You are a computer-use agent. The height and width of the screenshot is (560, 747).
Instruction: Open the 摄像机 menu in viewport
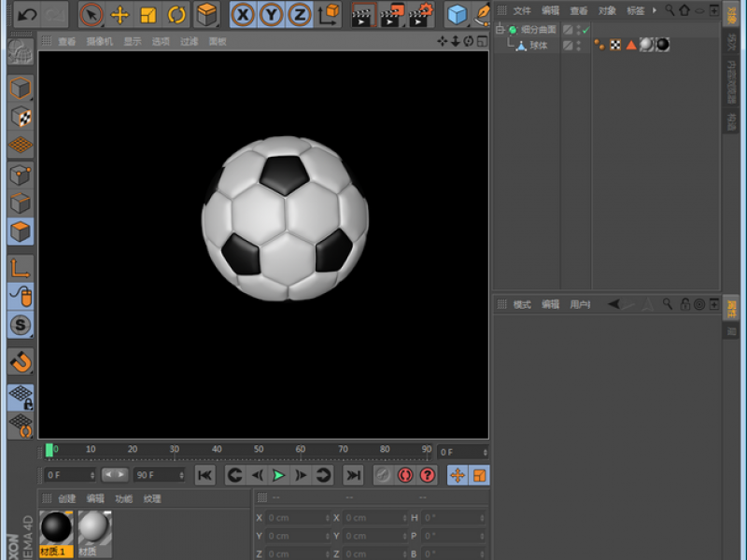(99, 41)
